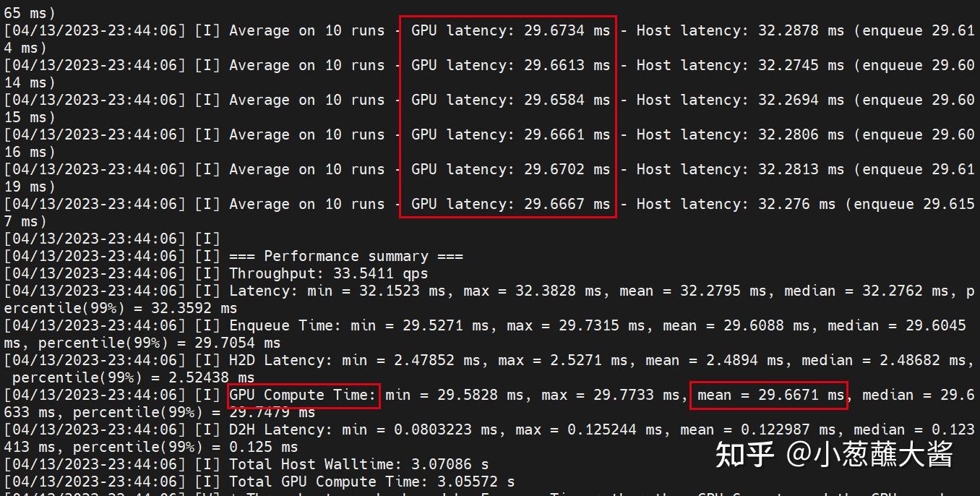The height and width of the screenshot is (496, 980).
Task: Click the red-boxed "GPU Compute Time:" label
Action: pos(304,395)
